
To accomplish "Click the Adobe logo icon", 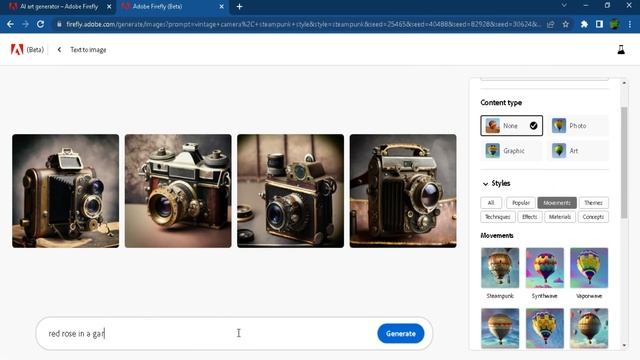I will 17,49.
